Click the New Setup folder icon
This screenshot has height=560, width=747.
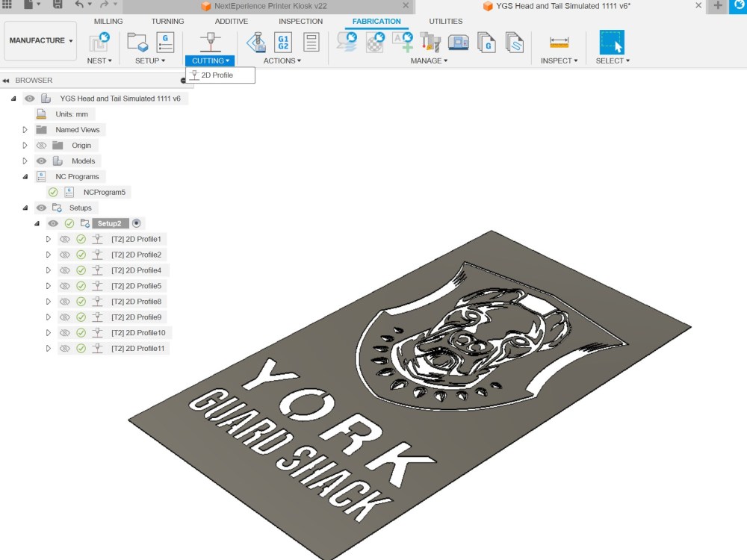tap(137, 42)
